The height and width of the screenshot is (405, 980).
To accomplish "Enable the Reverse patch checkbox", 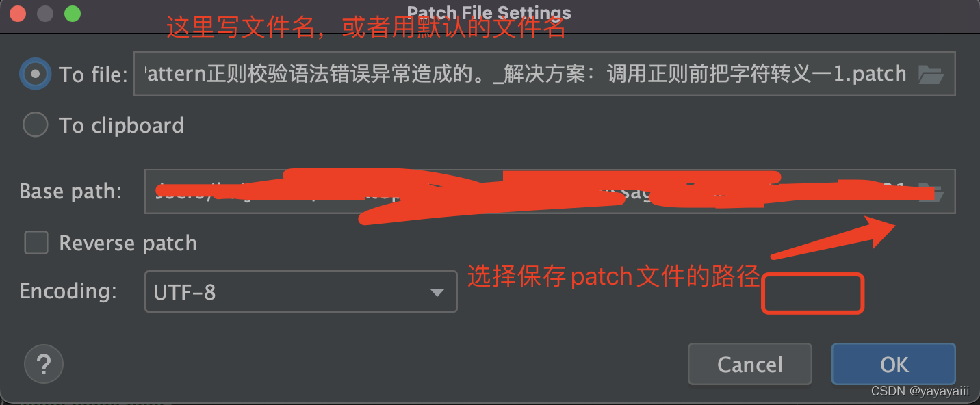I will point(36,243).
